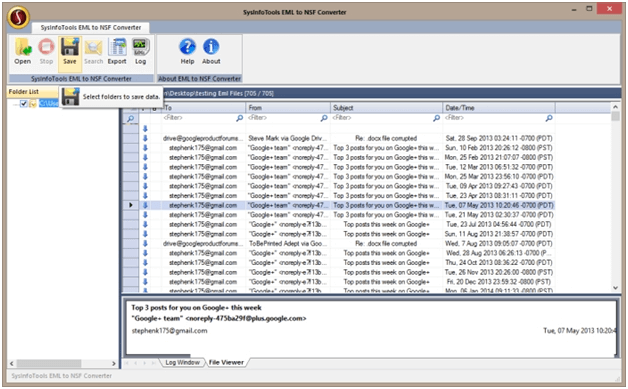Click the filter search icon in To column

point(240,118)
